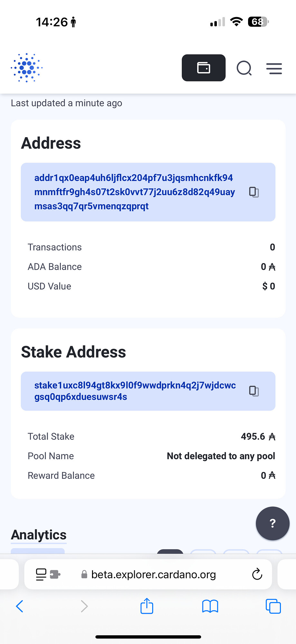Open the Safari page settings icon
This screenshot has height=644, width=296.
point(41,574)
